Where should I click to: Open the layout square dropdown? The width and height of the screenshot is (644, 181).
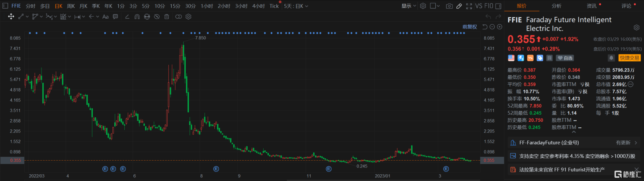point(435,6)
